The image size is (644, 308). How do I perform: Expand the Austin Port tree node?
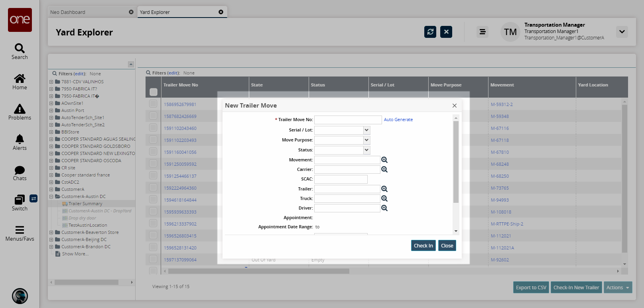point(51,110)
